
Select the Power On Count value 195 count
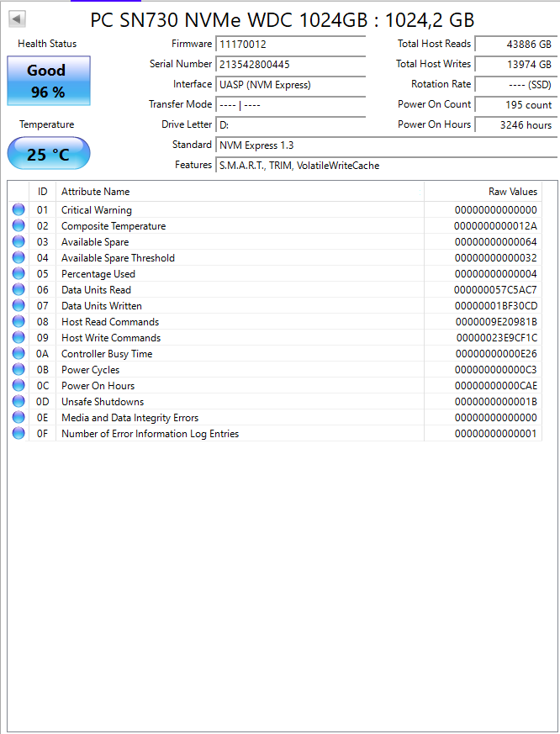[516, 105]
